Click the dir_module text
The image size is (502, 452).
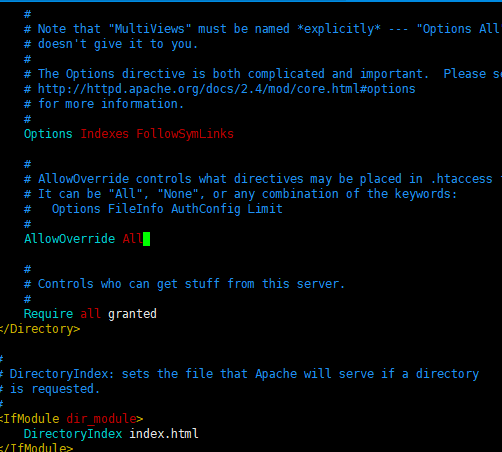coord(101,419)
